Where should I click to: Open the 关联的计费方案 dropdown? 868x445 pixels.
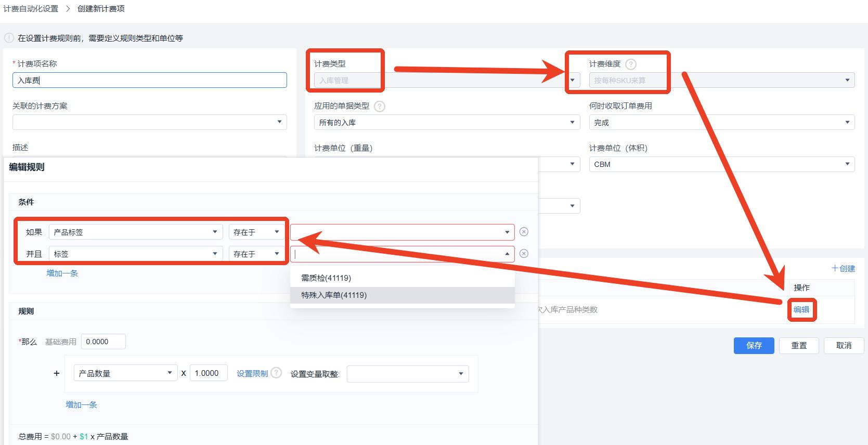[x=150, y=122]
